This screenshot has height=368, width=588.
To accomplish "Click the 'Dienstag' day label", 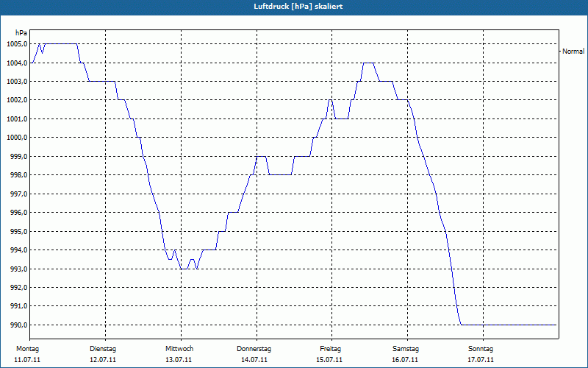I will click(x=103, y=349).
